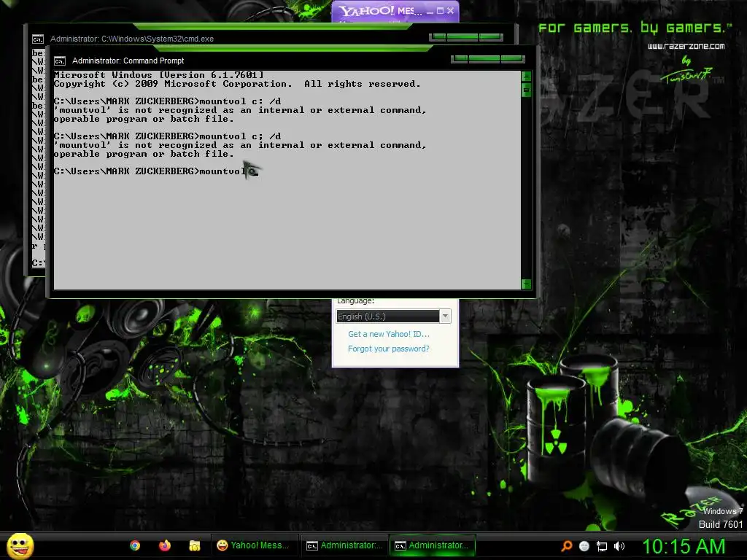This screenshot has height=560, width=747.
Task: Click the background cmd.exe window's title-bar icon
Action: 38,39
